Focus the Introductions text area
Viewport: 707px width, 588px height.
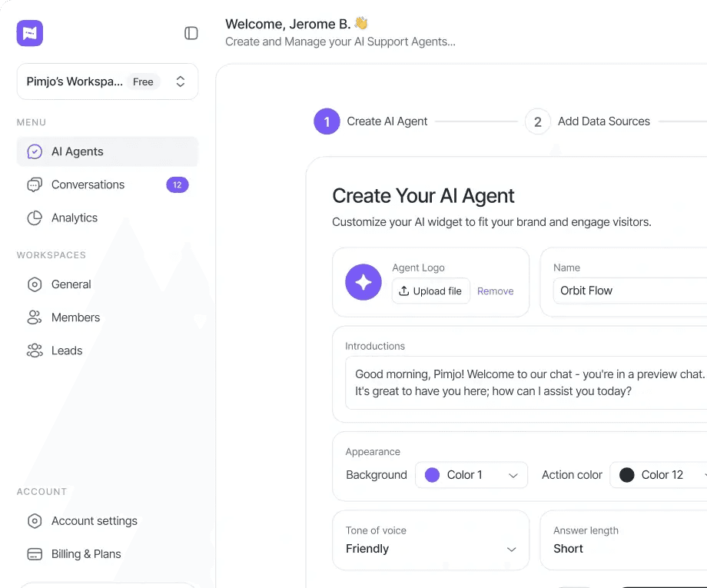526,383
